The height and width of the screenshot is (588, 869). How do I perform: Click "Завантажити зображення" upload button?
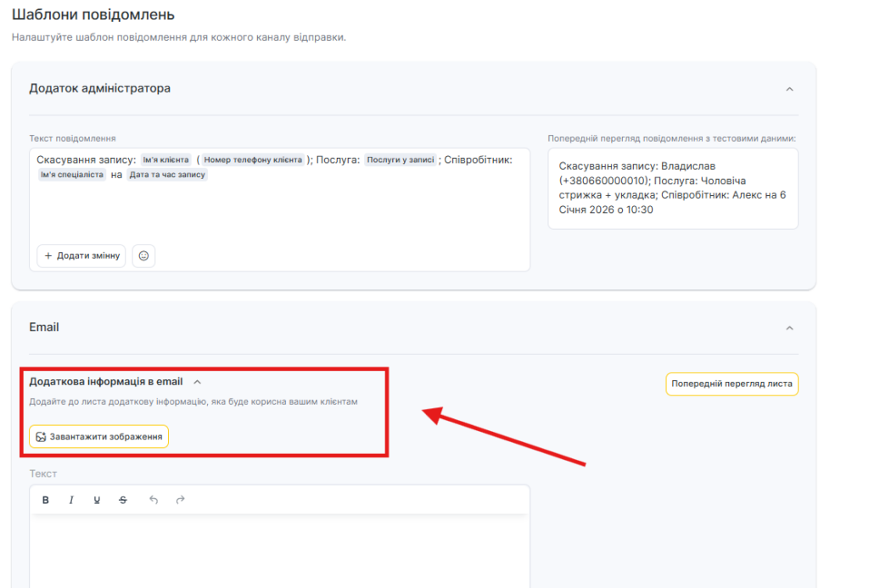(x=98, y=436)
